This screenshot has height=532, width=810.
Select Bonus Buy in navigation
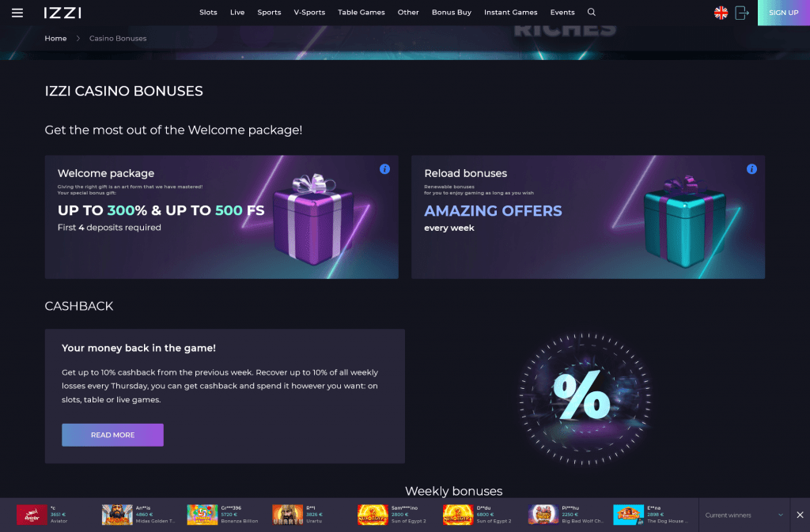click(452, 13)
